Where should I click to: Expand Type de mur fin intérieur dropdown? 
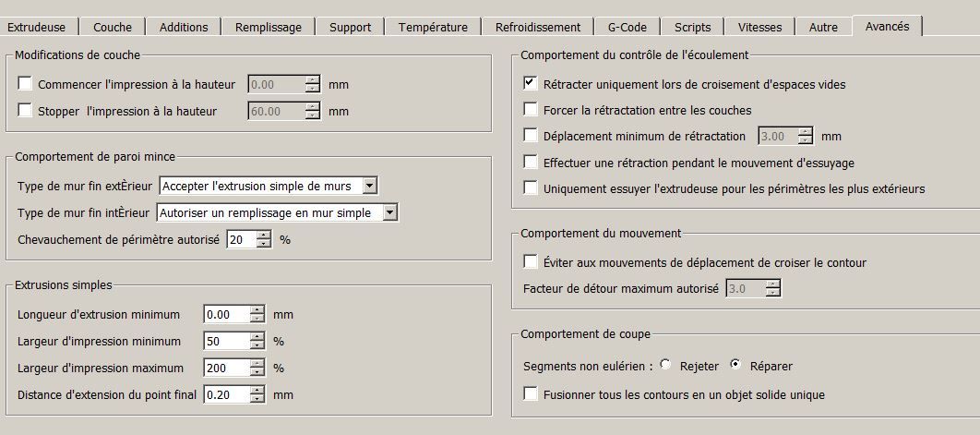(389, 212)
